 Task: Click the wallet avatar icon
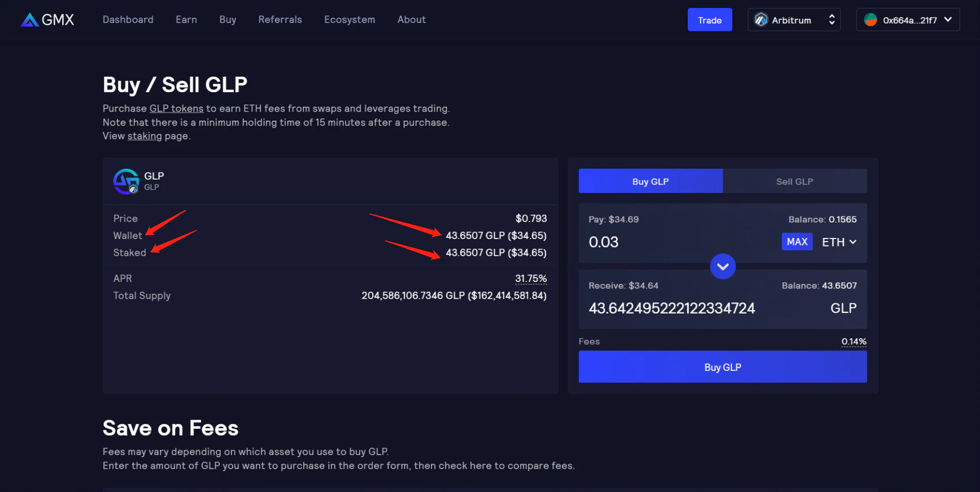(x=871, y=20)
